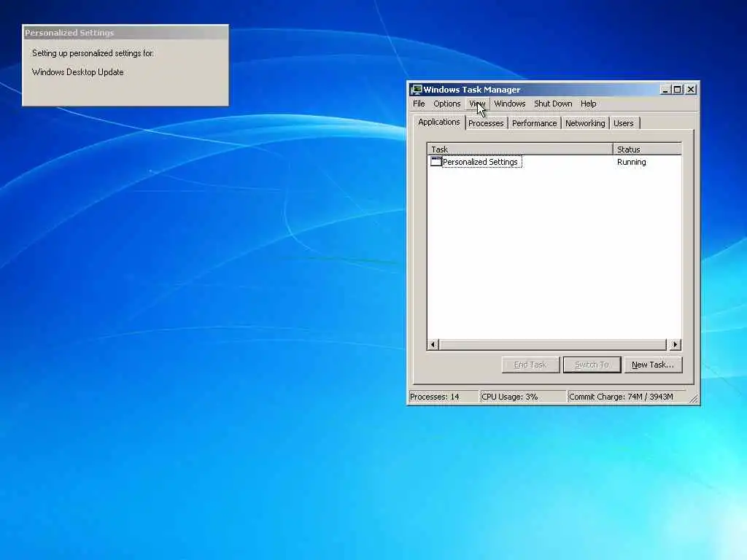Click the Switch To button
747x560 pixels.
(592, 365)
